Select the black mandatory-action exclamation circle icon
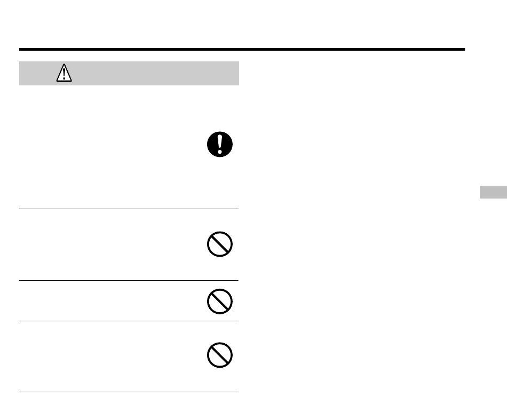 pyautogui.click(x=220, y=144)
